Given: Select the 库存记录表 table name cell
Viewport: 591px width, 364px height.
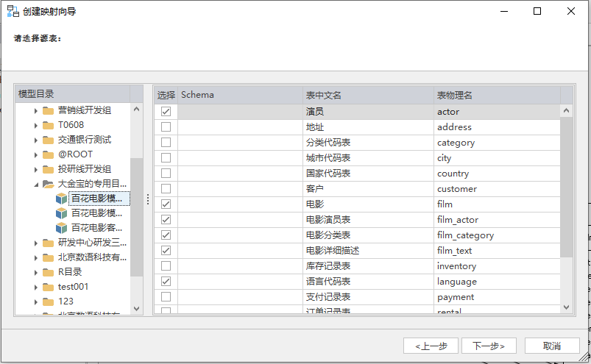Looking at the screenshot, I should click(x=368, y=265).
